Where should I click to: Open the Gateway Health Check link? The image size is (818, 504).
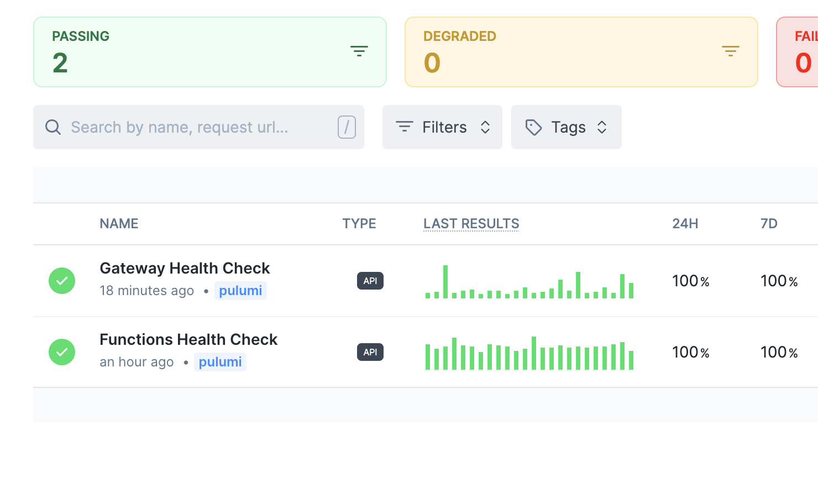pos(185,268)
